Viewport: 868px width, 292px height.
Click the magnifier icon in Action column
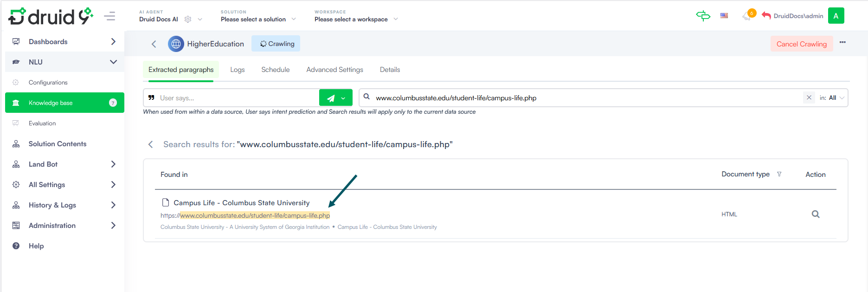[815, 214]
